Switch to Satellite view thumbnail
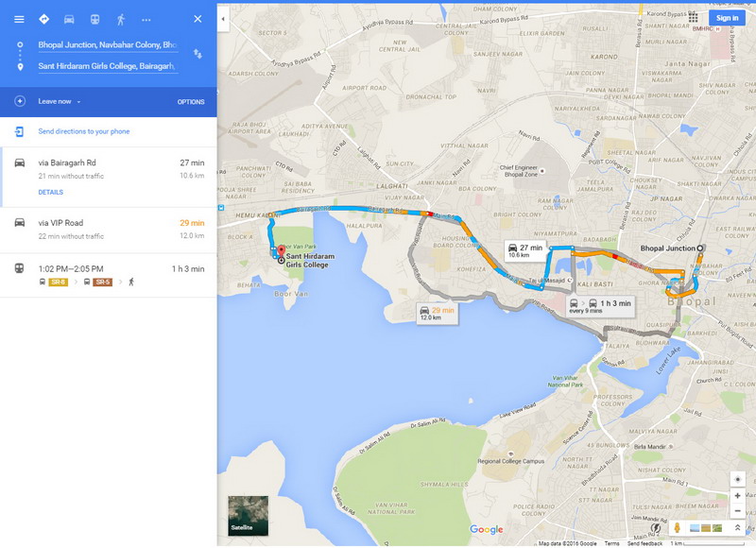The image size is (756, 548). pos(248,515)
